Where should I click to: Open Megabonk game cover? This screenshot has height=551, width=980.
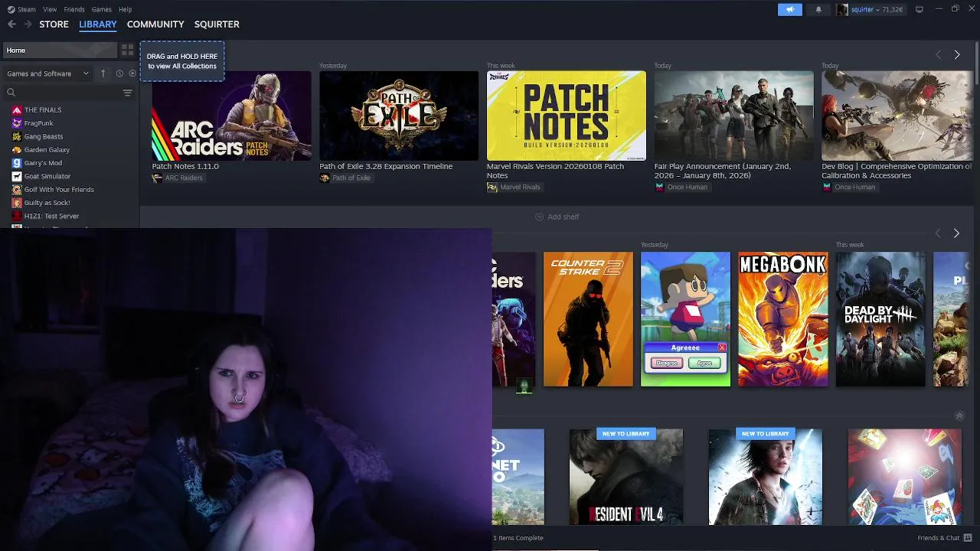(x=782, y=319)
